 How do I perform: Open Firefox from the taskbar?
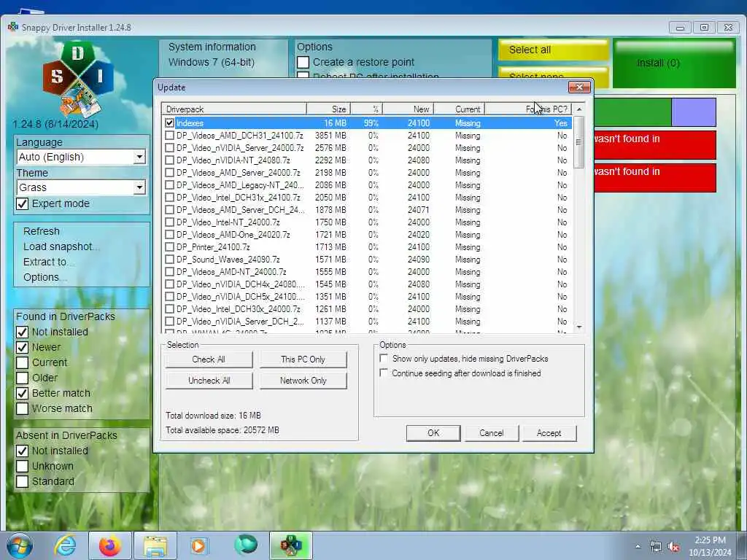109,545
